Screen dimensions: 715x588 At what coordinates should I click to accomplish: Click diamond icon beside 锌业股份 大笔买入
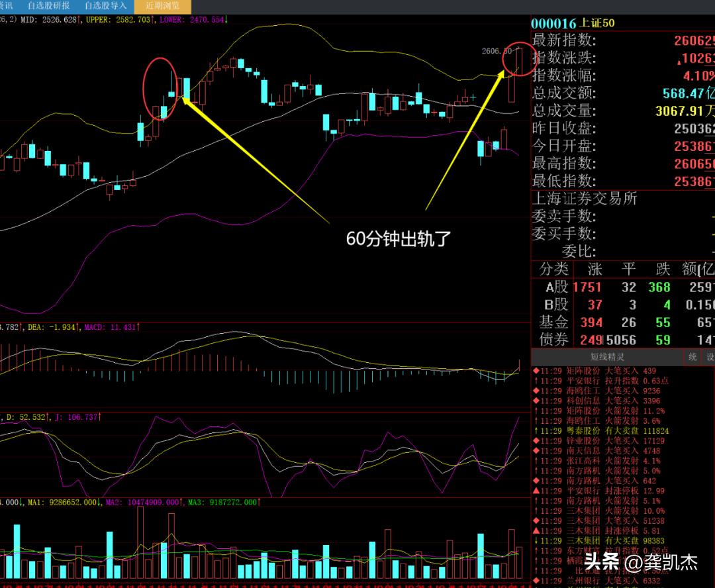pyautogui.click(x=536, y=440)
